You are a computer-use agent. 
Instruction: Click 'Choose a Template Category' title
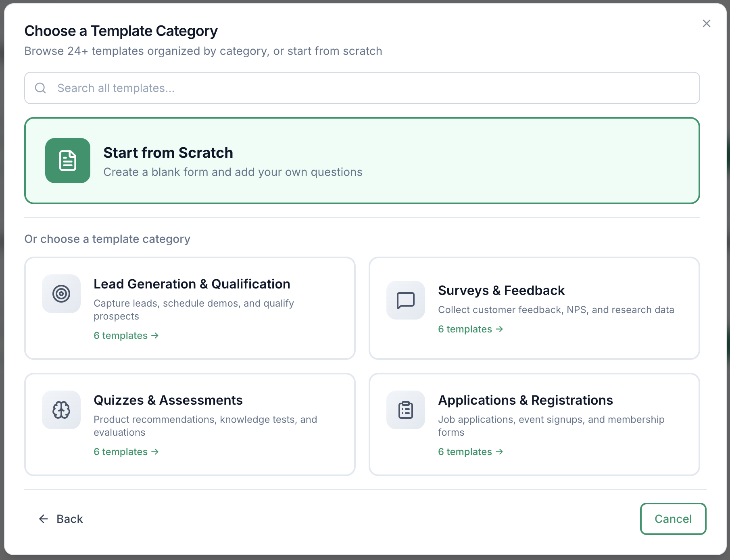(121, 31)
